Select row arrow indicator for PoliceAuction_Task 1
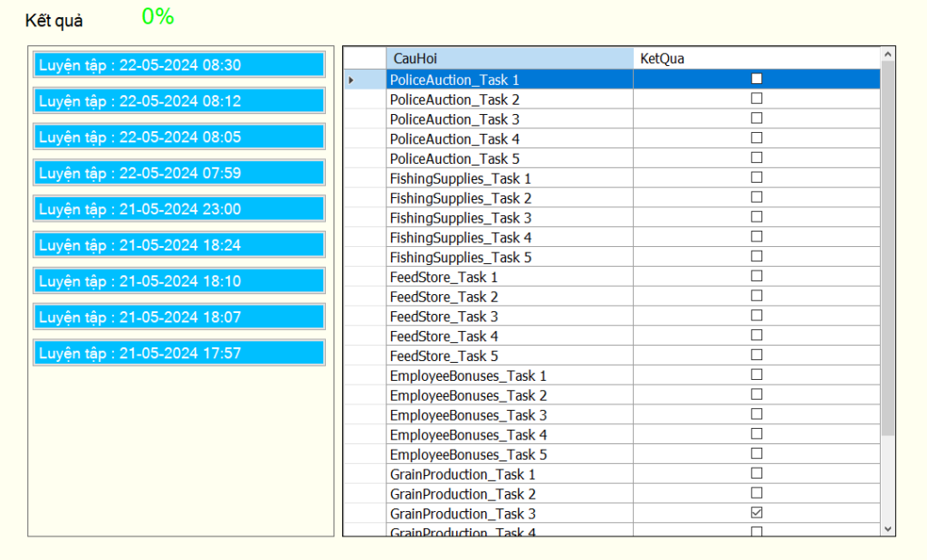Screen dimensions: 927x560 (351, 80)
